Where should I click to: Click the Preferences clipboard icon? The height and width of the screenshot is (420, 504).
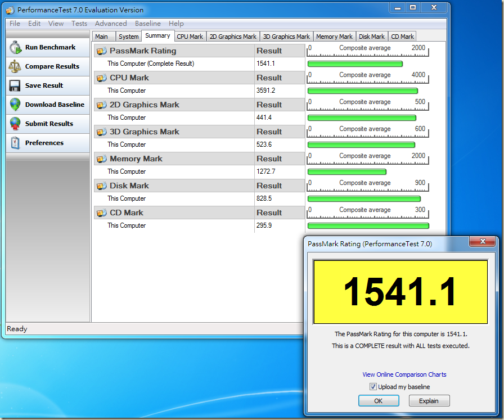click(x=15, y=143)
